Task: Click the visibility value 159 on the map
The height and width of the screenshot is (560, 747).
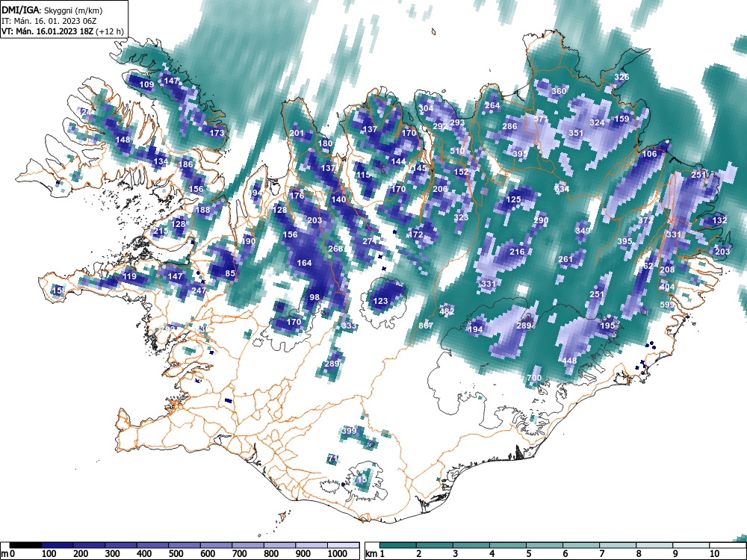Action: click(622, 119)
